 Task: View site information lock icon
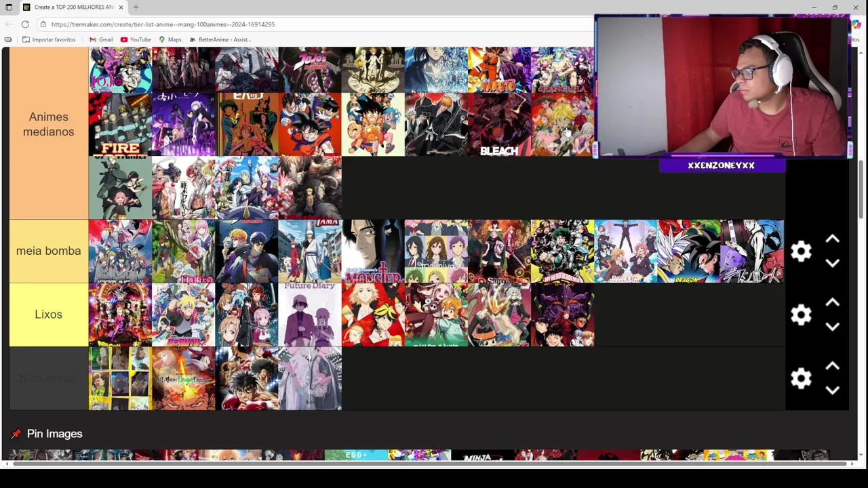(x=43, y=24)
